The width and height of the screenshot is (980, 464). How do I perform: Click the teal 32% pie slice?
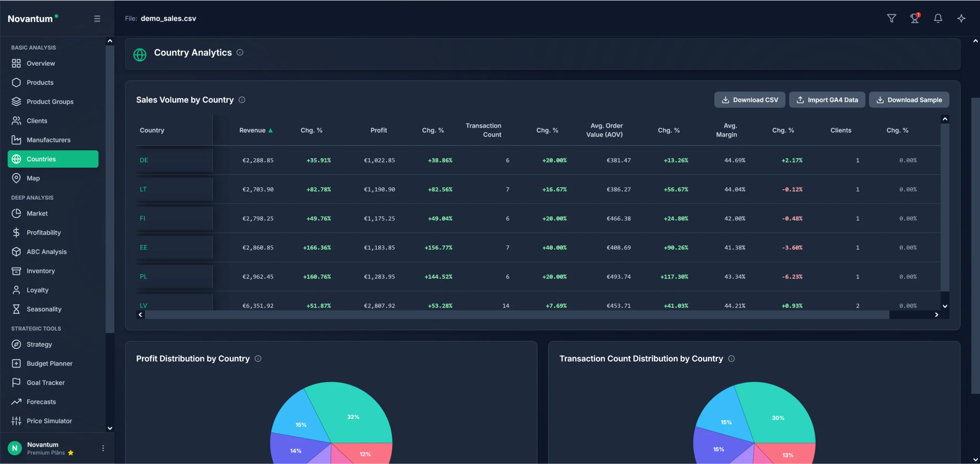pos(353,417)
